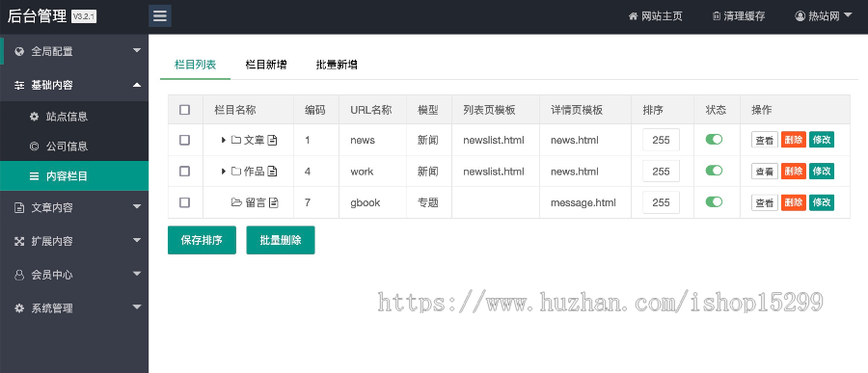
Task: Expand the 会员中心 sidebar menu arrow
Action: [137, 274]
